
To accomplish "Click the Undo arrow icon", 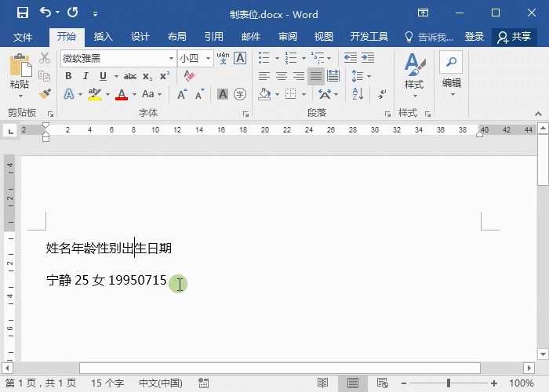I will [x=45, y=13].
